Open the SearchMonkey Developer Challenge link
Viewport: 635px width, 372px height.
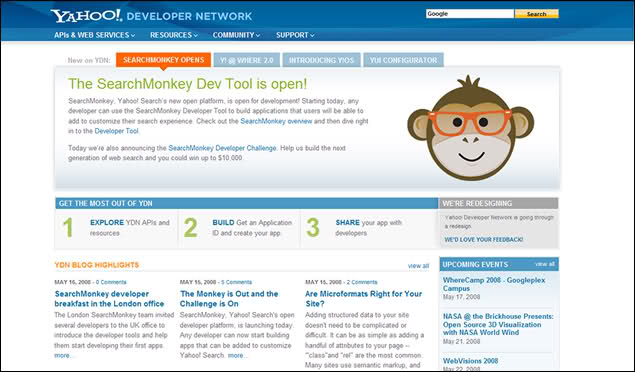(x=222, y=148)
